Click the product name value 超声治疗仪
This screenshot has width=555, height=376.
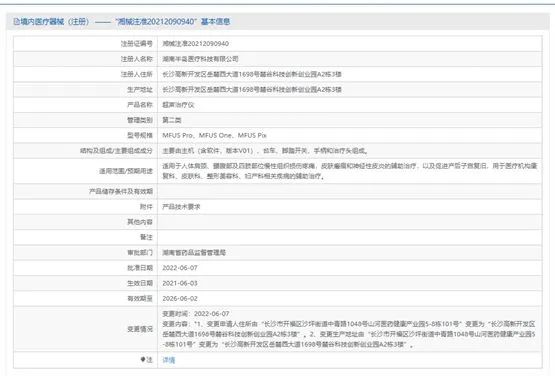point(178,105)
